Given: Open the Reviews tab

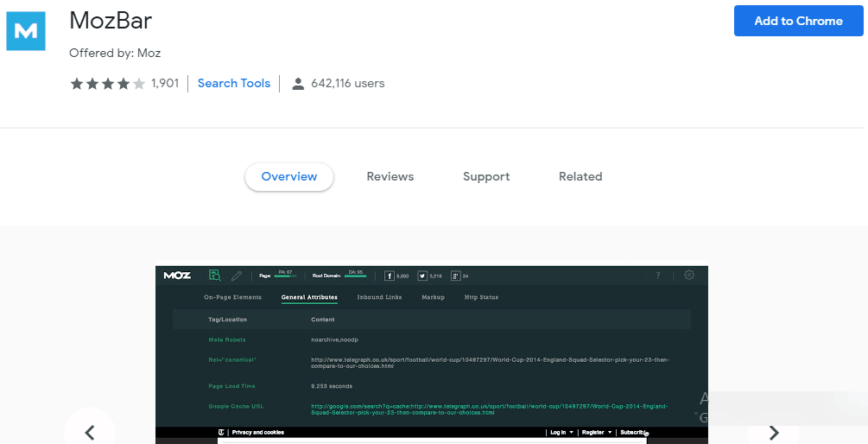Looking at the screenshot, I should point(390,176).
